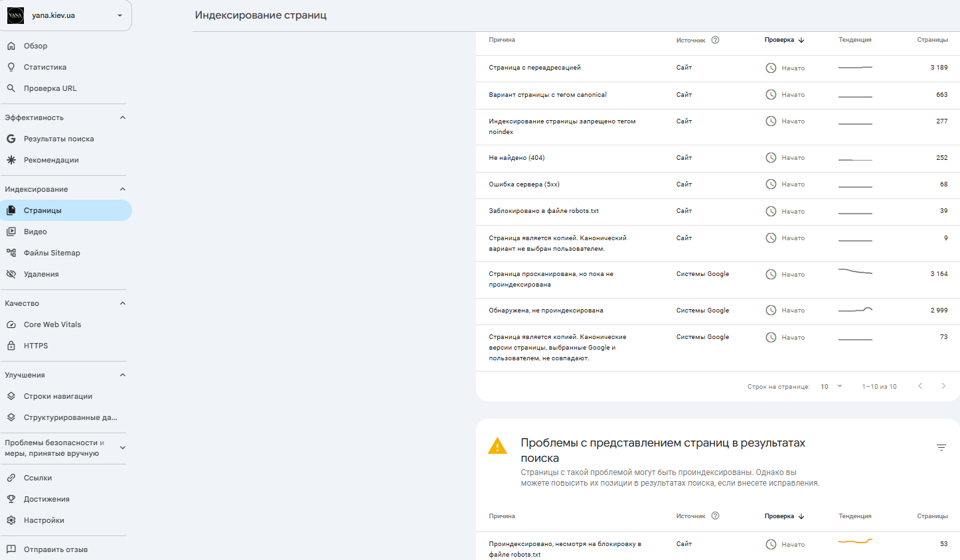Open Core Web Vitals report
The width and height of the screenshot is (960, 560).
(66, 324)
